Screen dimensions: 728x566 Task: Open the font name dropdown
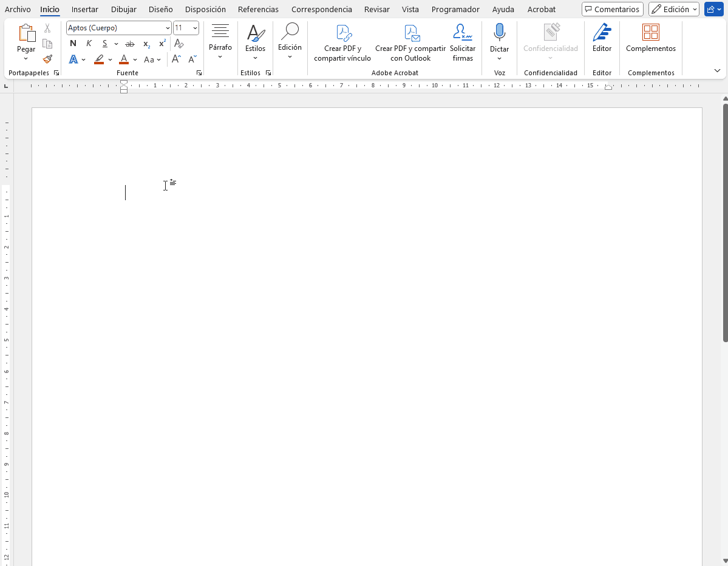coord(168,29)
